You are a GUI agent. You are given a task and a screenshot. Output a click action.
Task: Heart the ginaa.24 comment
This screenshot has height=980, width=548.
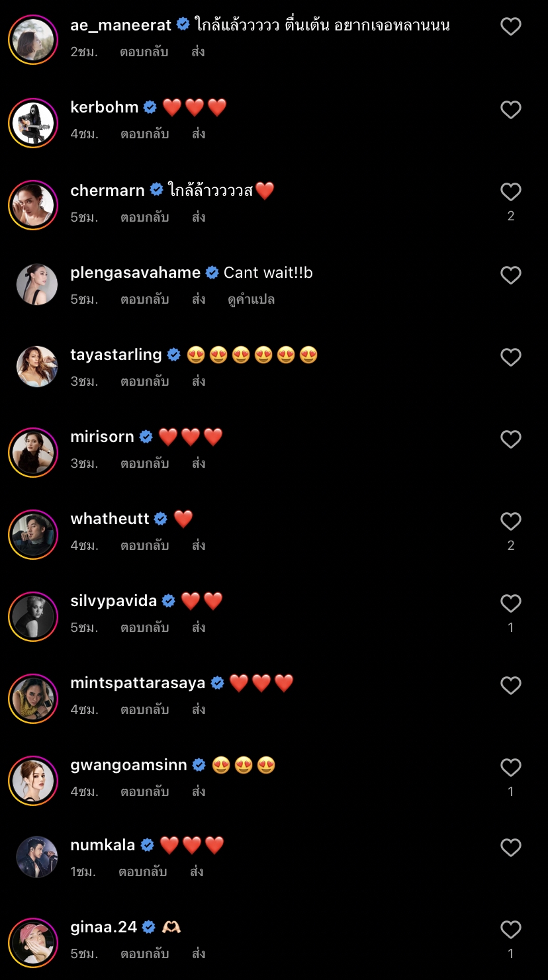point(510,930)
